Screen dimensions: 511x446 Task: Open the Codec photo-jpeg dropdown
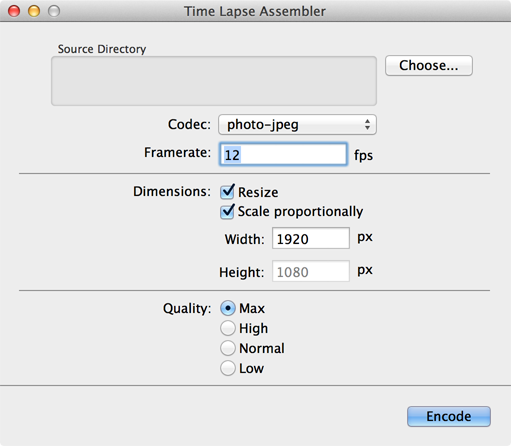297,125
